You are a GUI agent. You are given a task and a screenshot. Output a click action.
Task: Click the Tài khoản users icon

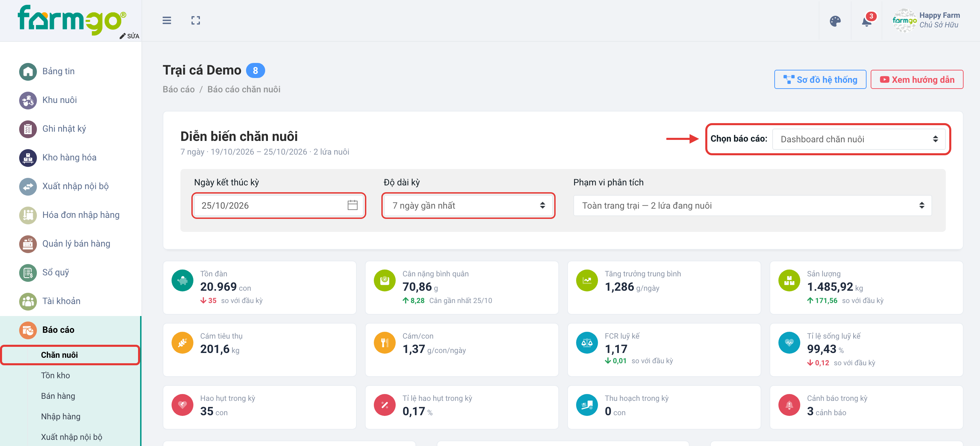[x=28, y=301]
